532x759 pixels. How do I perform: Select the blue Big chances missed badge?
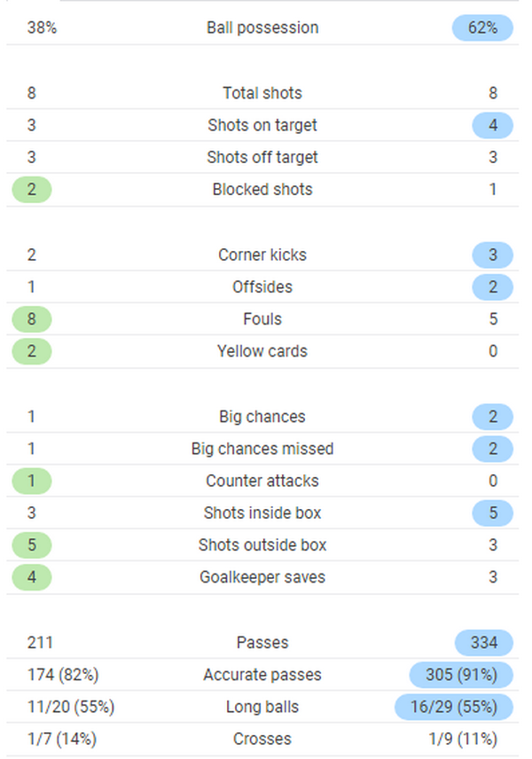click(493, 449)
